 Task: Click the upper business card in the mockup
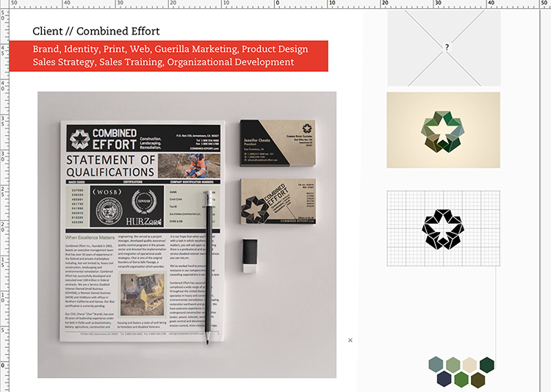(278, 143)
